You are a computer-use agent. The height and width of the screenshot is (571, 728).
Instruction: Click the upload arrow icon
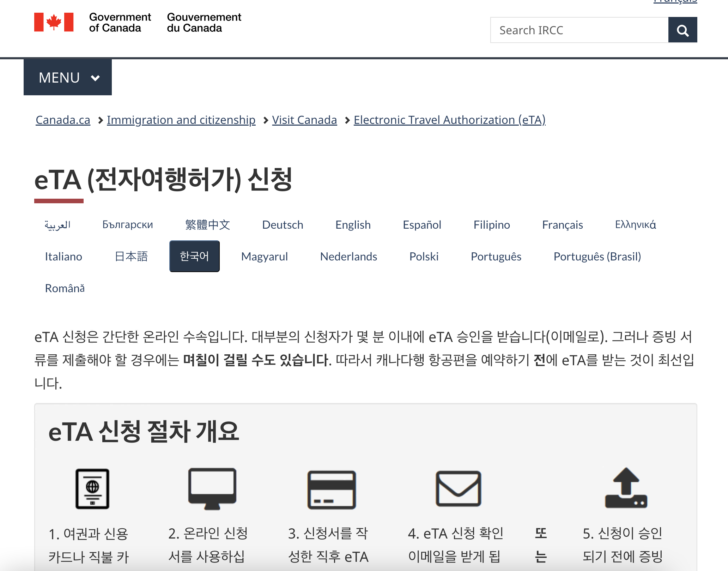[626, 488]
